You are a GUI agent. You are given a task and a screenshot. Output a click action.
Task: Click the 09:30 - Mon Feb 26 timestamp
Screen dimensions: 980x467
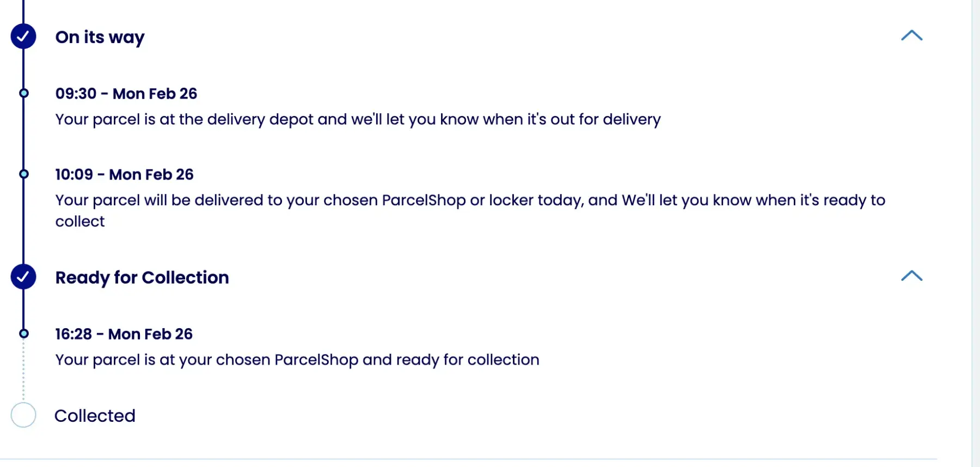[x=126, y=94]
